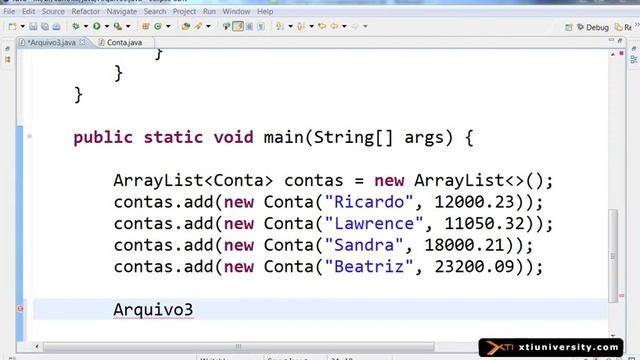
Task: Expand the External Tools dropdown arrow
Action: tap(128, 27)
